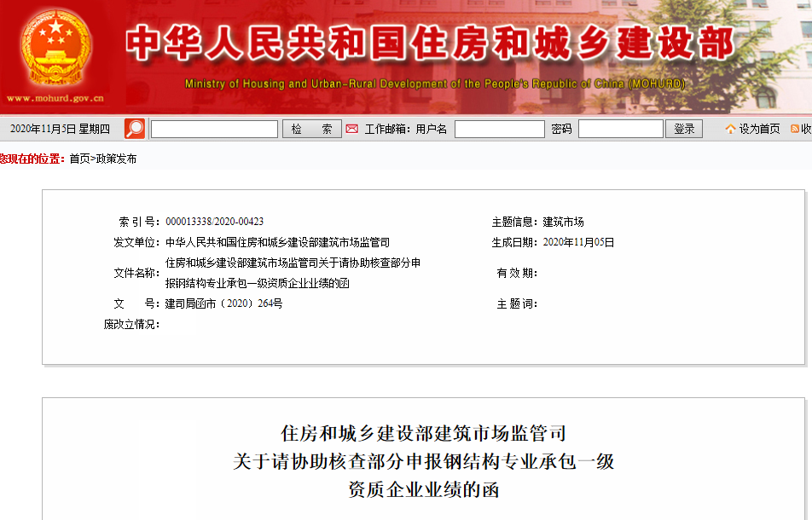Click the red envelope mail icon
This screenshot has height=520, width=812.
351,130
